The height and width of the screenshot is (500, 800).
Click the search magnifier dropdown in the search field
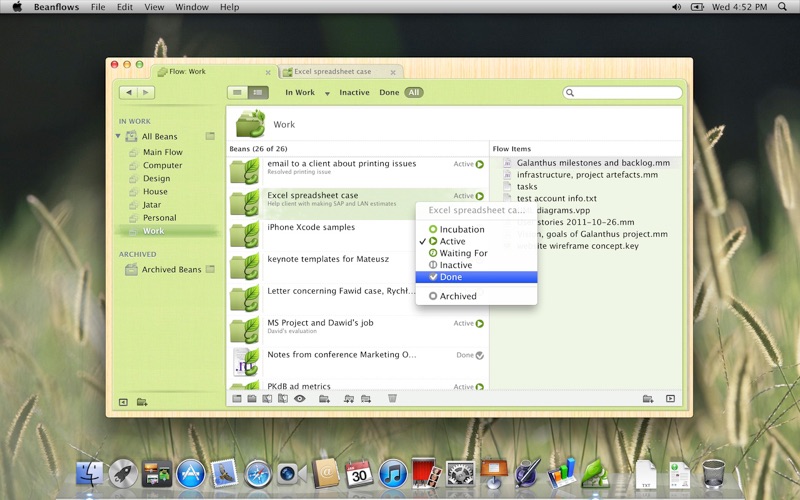pyautogui.click(x=570, y=92)
